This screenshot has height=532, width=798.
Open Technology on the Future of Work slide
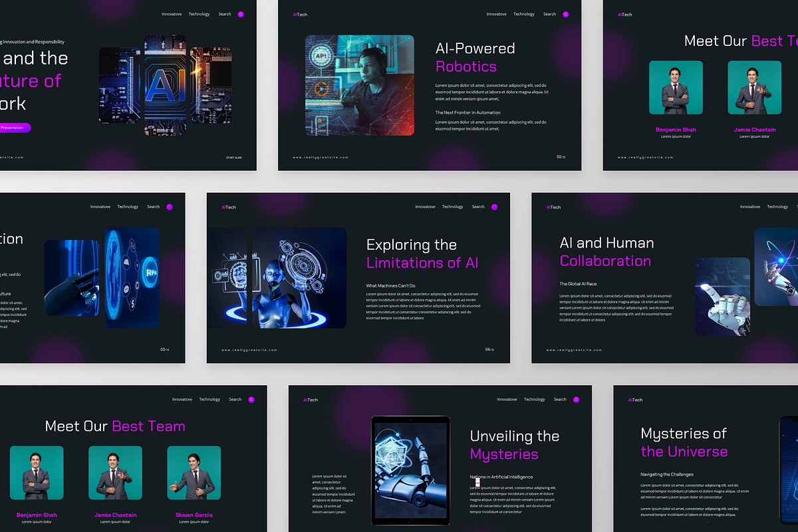[199, 14]
